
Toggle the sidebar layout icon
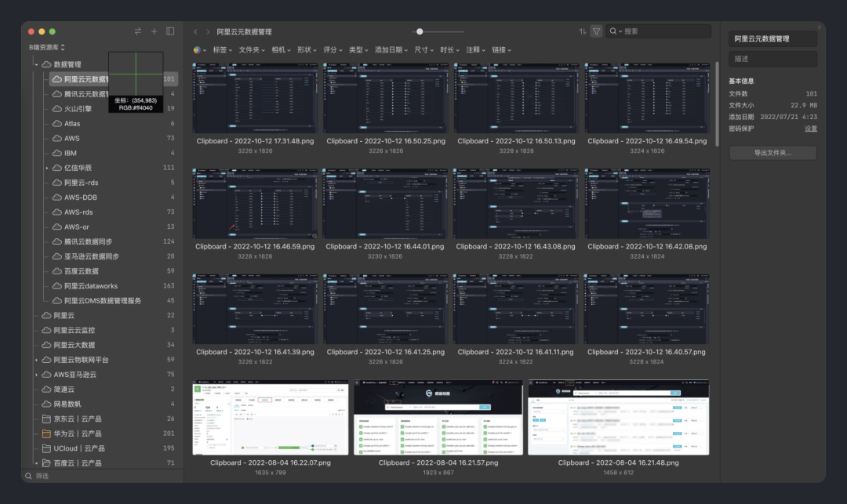coord(170,31)
